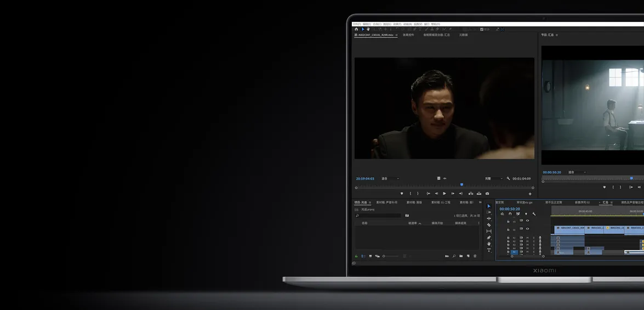Switch to the 效果控件 tab

tap(408, 35)
